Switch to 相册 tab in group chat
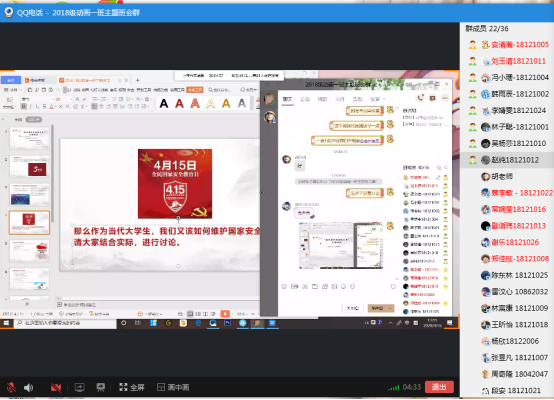554x400 pixels. coord(322,99)
